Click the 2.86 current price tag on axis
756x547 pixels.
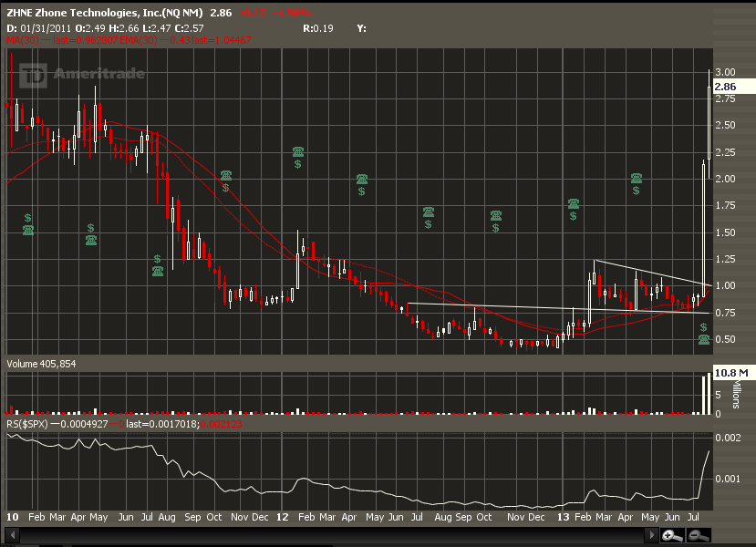[726, 87]
